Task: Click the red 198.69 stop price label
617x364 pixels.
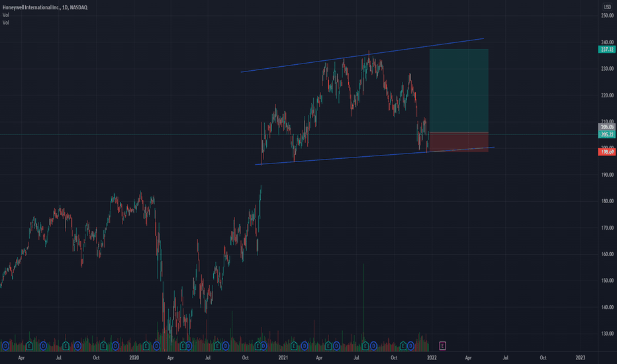Action: tap(607, 152)
